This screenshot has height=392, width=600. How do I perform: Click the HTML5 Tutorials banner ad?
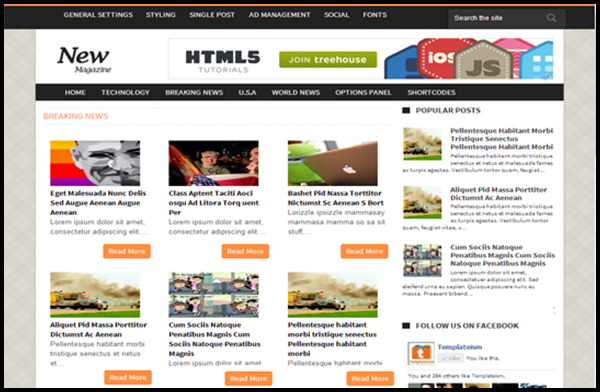pyautogui.click(x=360, y=59)
